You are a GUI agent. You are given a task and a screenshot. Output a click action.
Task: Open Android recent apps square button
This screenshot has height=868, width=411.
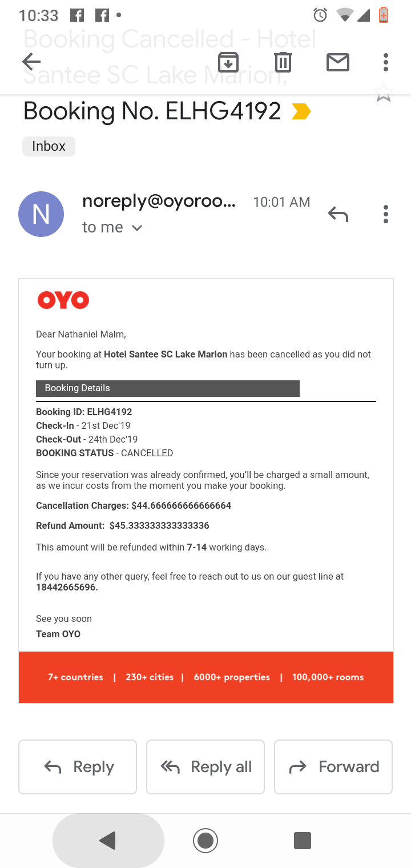(x=302, y=840)
